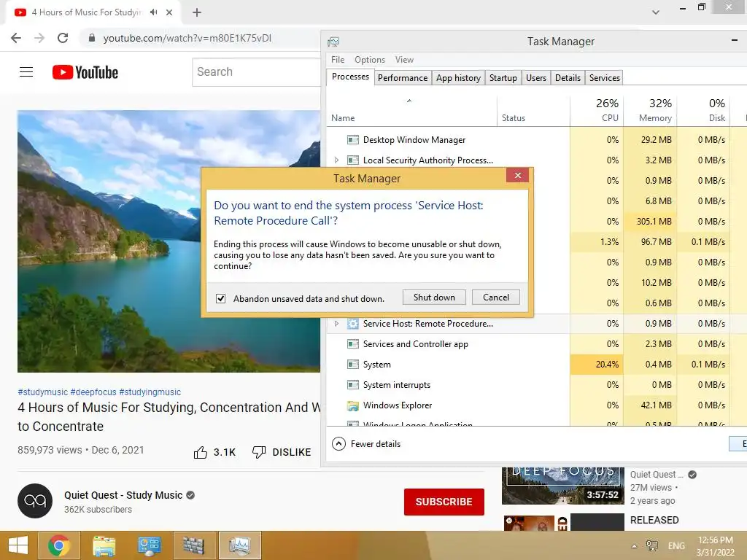Select Desktop Window Manager process name

tap(414, 139)
